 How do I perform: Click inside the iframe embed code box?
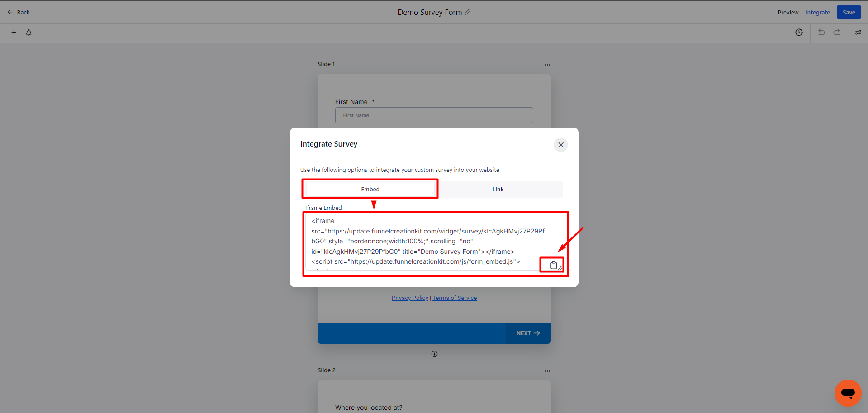tap(425, 242)
